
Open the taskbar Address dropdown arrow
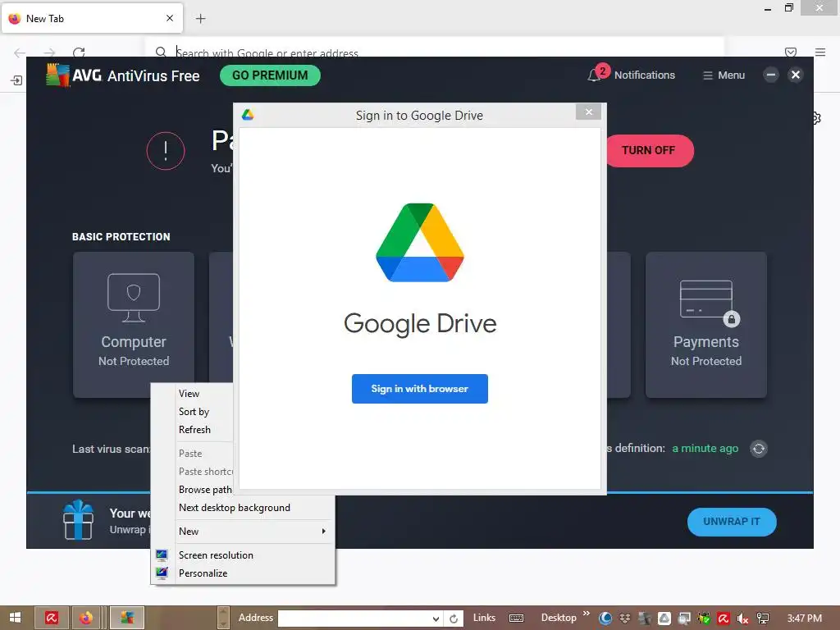pyautogui.click(x=436, y=619)
